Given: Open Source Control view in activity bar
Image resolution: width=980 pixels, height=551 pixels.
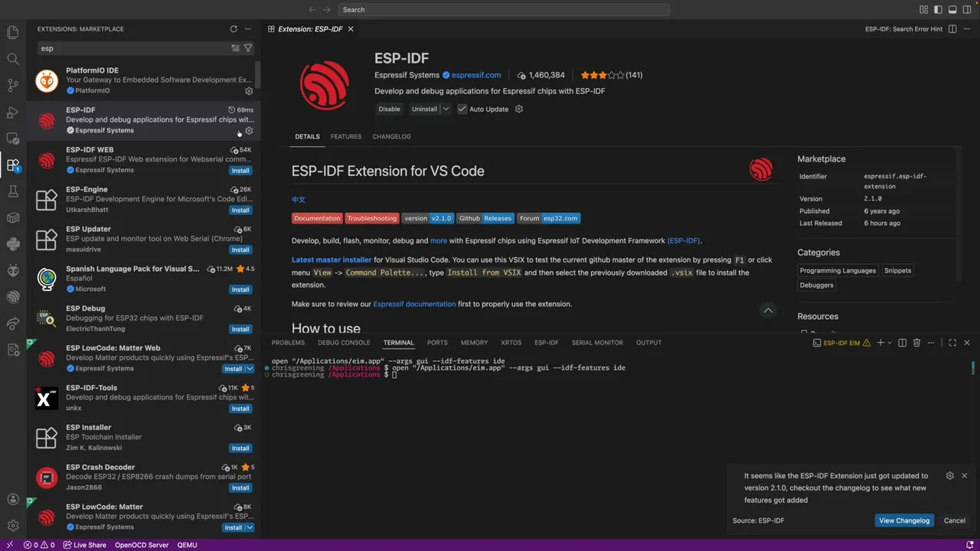Looking at the screenshot, I should click(13, 85).
